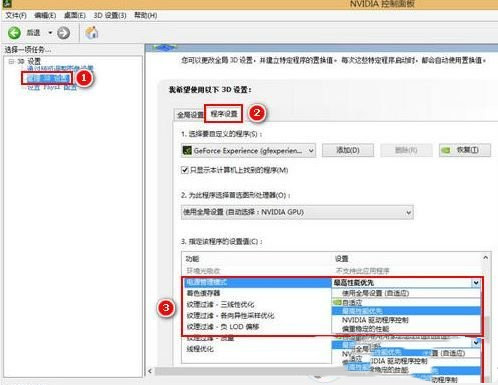Click the NVIDIA title bar icon
The width and height of the screenshot is (498, 385).
coord(7,4)
